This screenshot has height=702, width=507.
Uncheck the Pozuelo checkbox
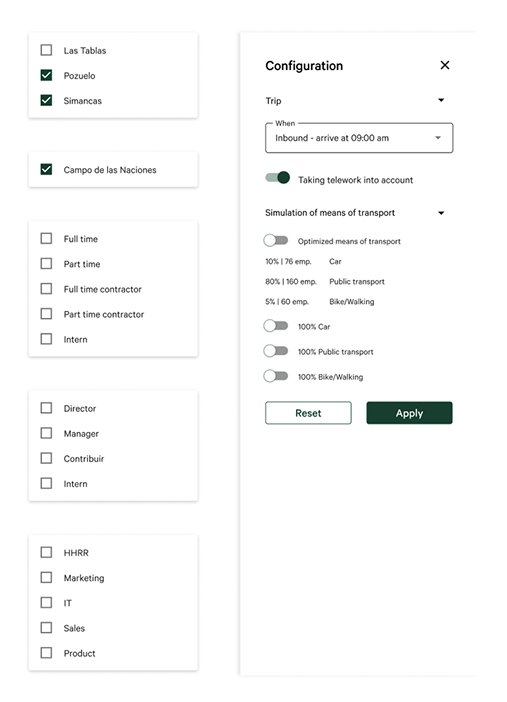click(x=46, y=75)
